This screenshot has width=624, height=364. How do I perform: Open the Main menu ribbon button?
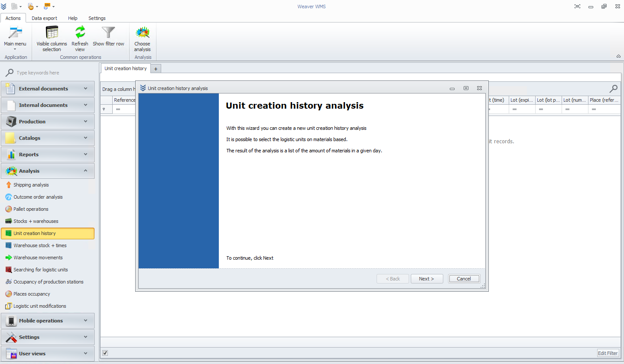(15, 38)
